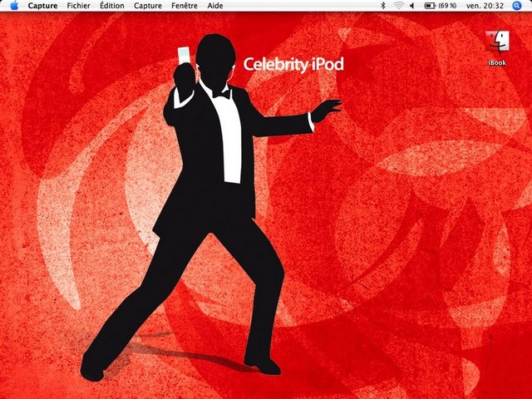532x399 pixels.
Task: Click the volume speaker icon
Action: coord(412,6)
